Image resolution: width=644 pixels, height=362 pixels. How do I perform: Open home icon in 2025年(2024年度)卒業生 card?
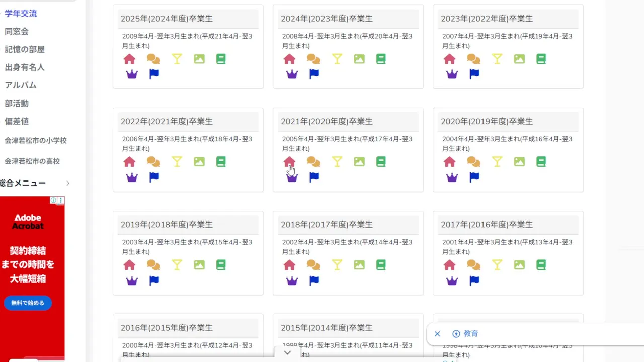click(x=129, y=59)
